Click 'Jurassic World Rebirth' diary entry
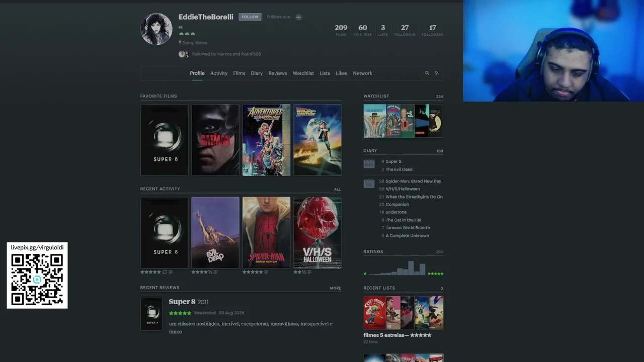 [408, 228]
